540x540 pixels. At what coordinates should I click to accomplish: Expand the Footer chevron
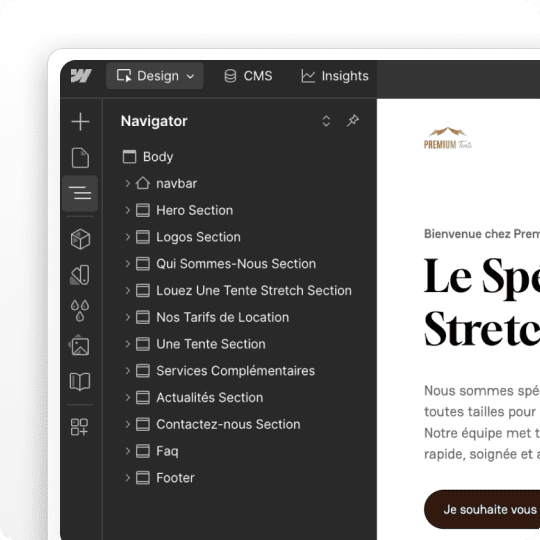click(127, 478)
